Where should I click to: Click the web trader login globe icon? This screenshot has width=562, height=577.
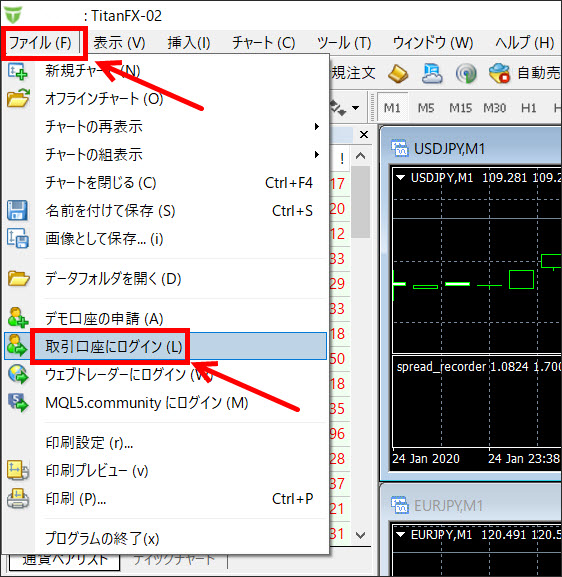pyautogui.click(x=18, y=375)
